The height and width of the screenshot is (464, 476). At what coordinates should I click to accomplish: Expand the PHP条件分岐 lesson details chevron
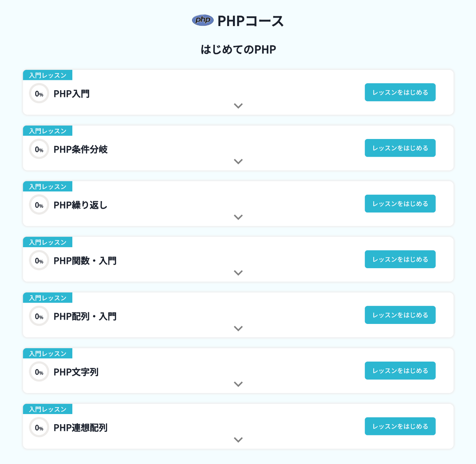238,162
